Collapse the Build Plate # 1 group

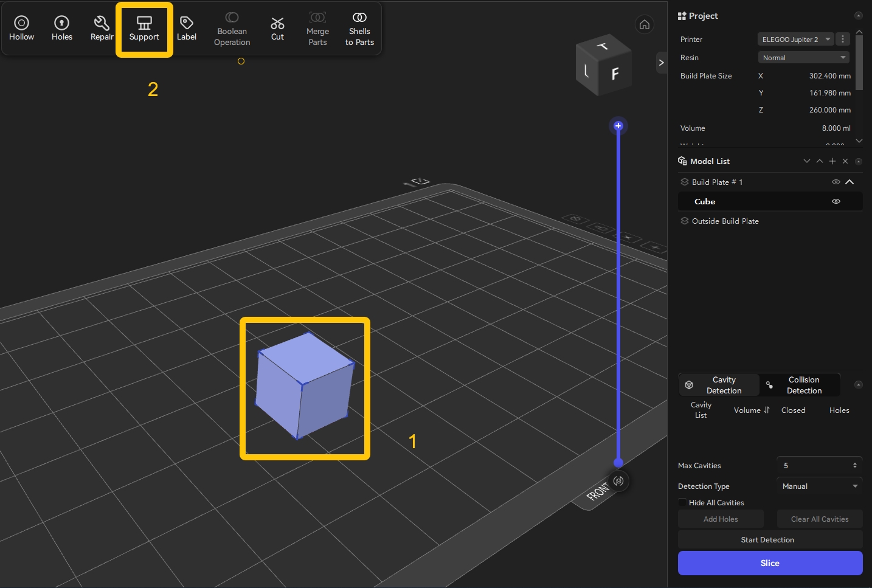tap(850, 182)
